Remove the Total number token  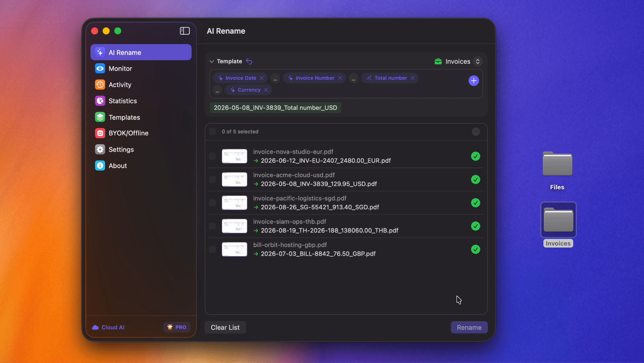[x=412, y=78]
